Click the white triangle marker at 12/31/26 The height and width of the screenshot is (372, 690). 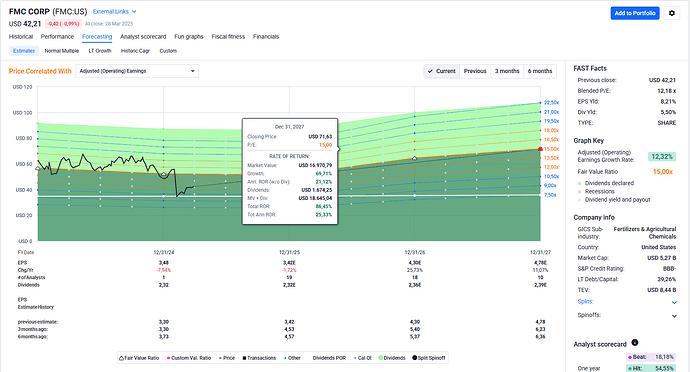pyautogui.click(x=415, y=158)
